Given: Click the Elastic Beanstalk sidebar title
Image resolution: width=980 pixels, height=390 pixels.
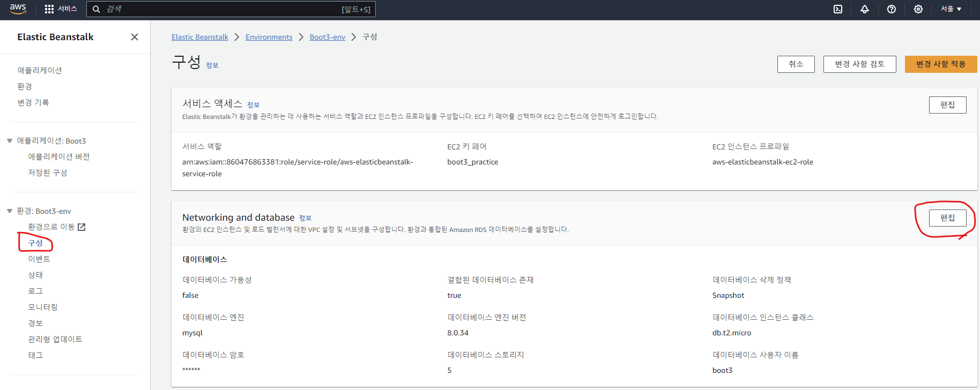Looking at the screenshot, I should [x=55, y=37].
